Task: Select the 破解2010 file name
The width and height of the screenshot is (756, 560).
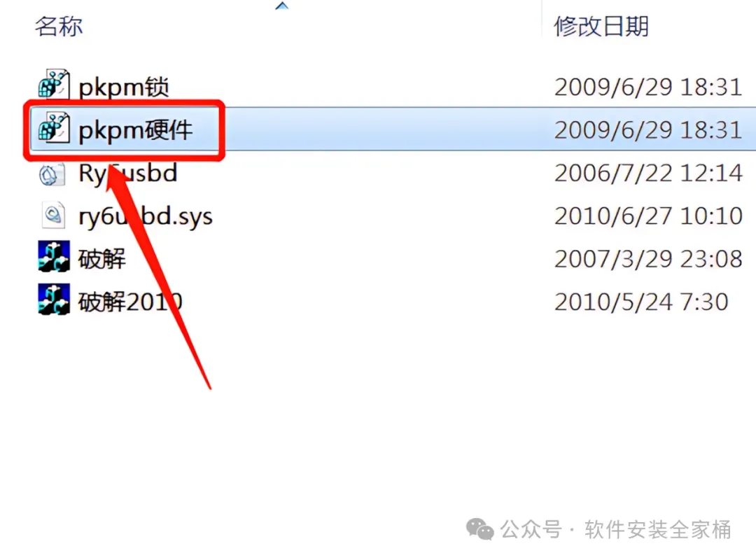Action: (130, 302)
